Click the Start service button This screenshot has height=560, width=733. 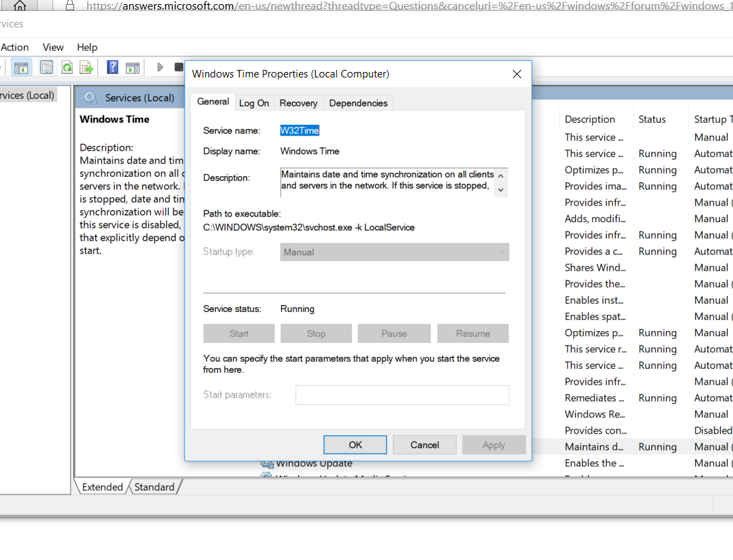tap(239, 333)
